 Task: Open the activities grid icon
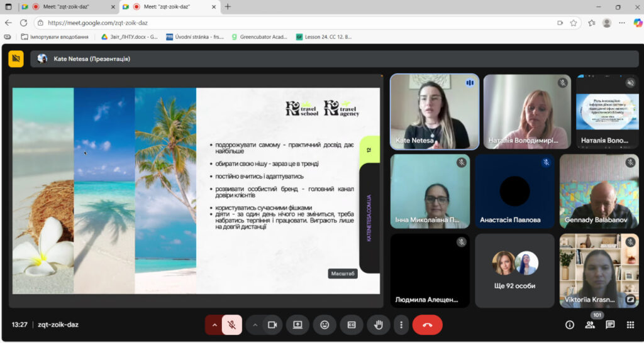(x=630, y=325)
